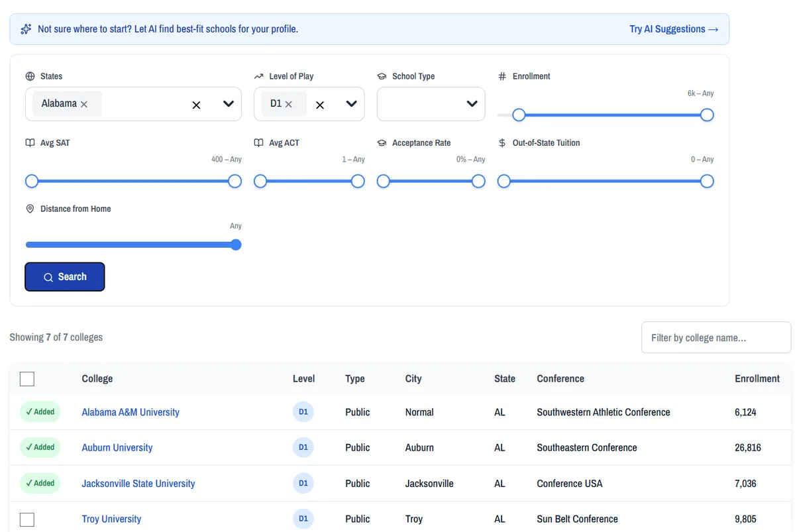Screen dimensions: 795x532
Task: Click the Avg ACT minimum slider handle
Action: coord(260,182)
